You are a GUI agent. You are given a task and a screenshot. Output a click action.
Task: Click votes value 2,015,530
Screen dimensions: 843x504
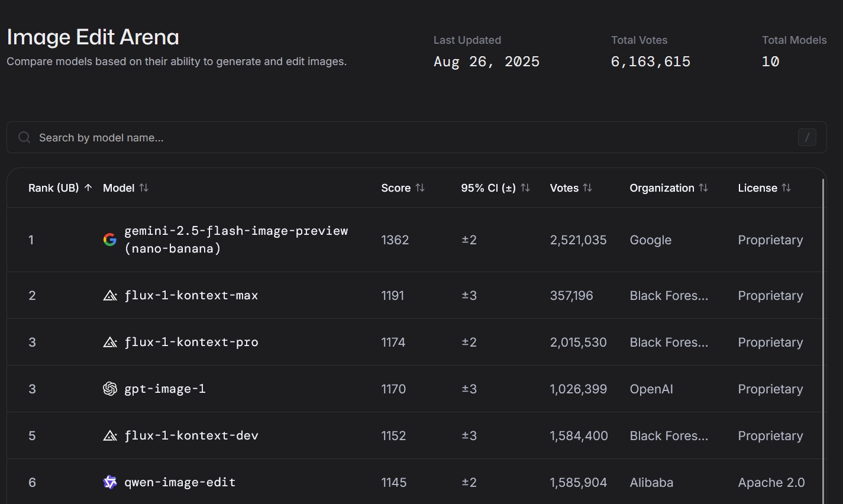point(578,342)
